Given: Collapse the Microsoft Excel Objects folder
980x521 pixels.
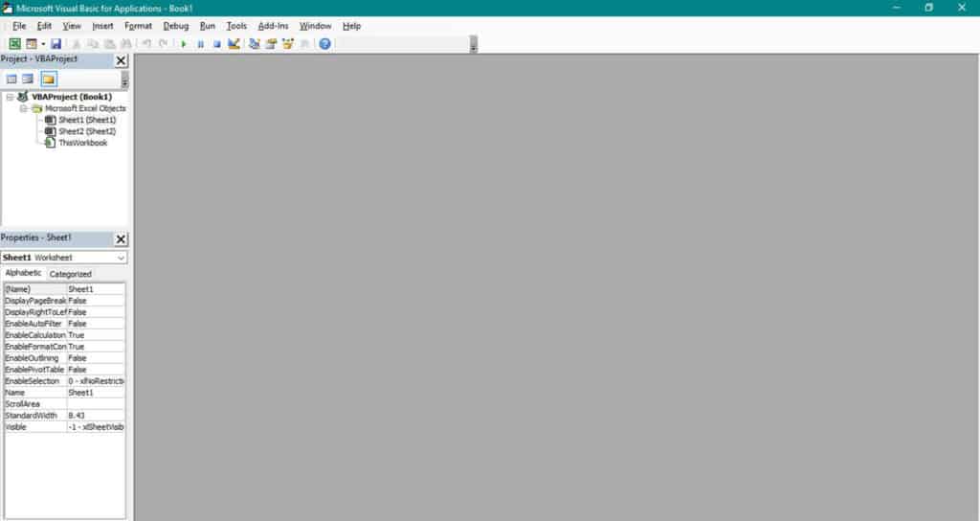Looking at the screenshot, I should click(24, 108).
